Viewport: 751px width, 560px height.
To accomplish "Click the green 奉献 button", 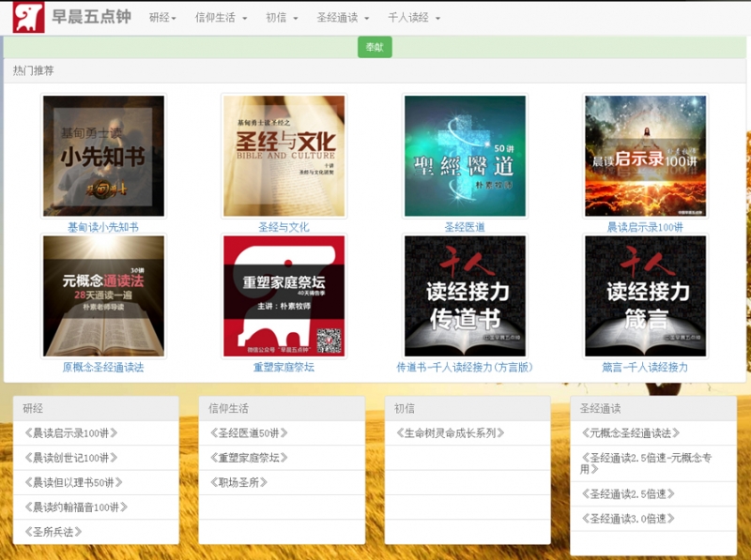I will [375, 47].
